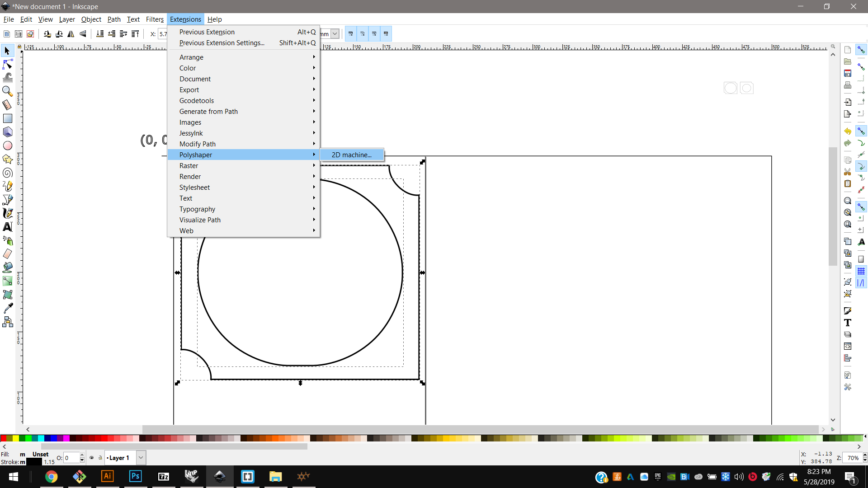The height and width of the screenshot is (488, 868).
Task: Select the Node editing tool
Action: 7,64
